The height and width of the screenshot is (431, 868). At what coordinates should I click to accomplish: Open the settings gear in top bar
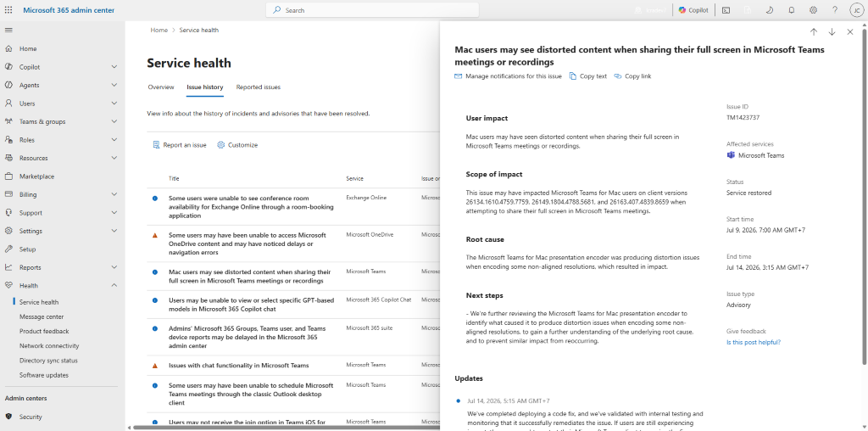(x=813, y=10)
